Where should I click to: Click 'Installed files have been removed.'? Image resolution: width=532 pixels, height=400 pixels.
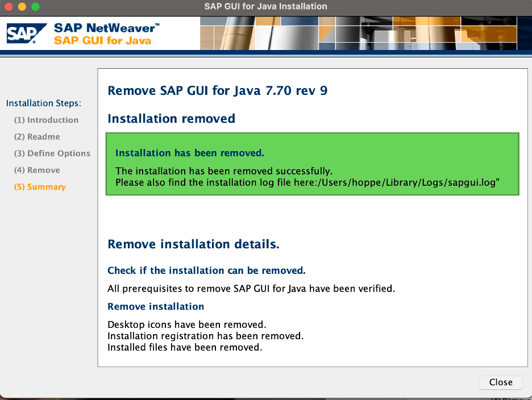pyautogui.click(x=185, y=347)
